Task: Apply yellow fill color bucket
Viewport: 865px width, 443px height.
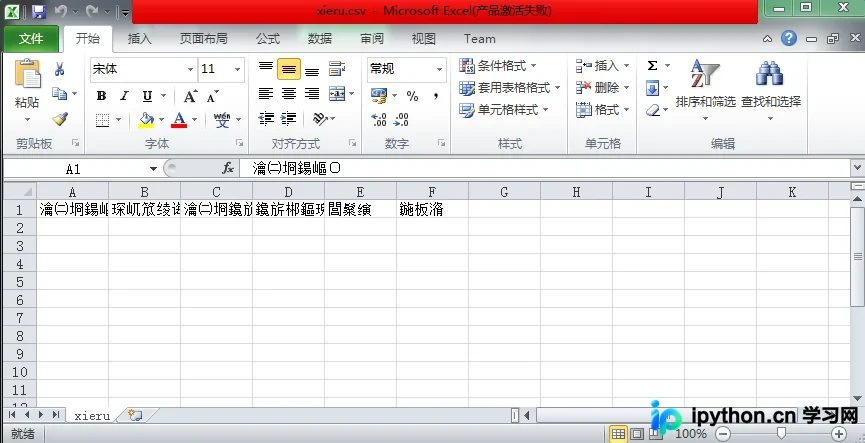Action: [146, 120]
